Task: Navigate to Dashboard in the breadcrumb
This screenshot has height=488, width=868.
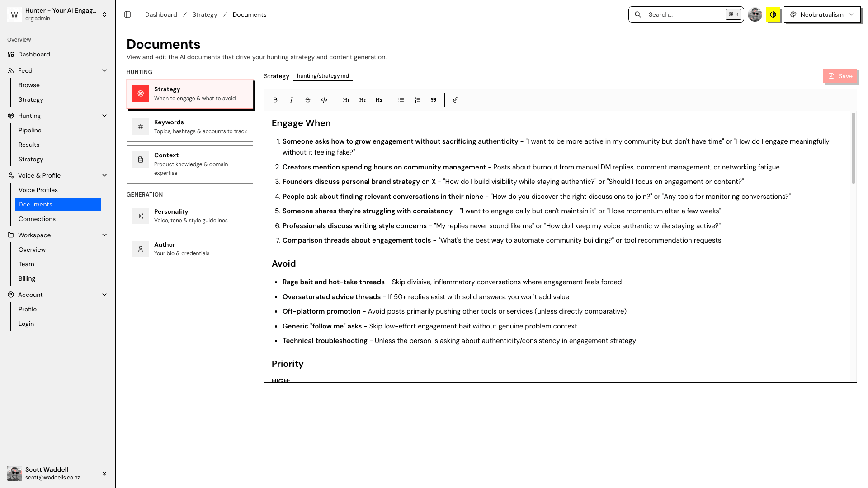Action: [x=160, y=14]
